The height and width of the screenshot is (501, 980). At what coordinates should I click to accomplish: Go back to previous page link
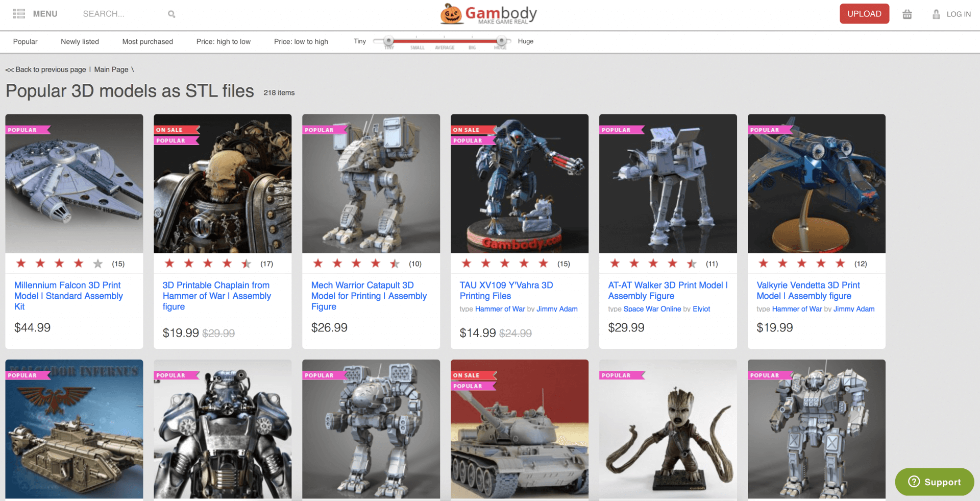point(45,69)
